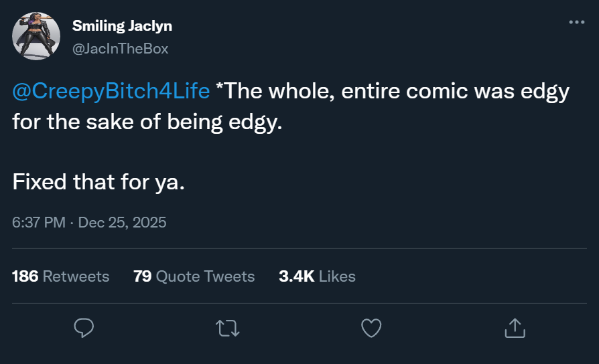
Task: Click the "Fixed that for ya." line
Action: point(98,182)
